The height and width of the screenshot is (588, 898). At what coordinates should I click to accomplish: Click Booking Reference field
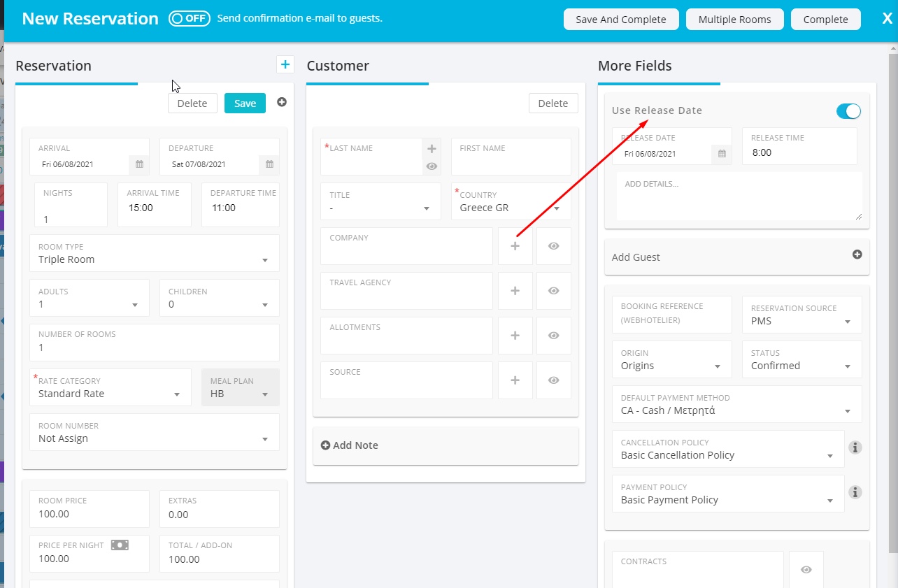(x=672, y=315)
